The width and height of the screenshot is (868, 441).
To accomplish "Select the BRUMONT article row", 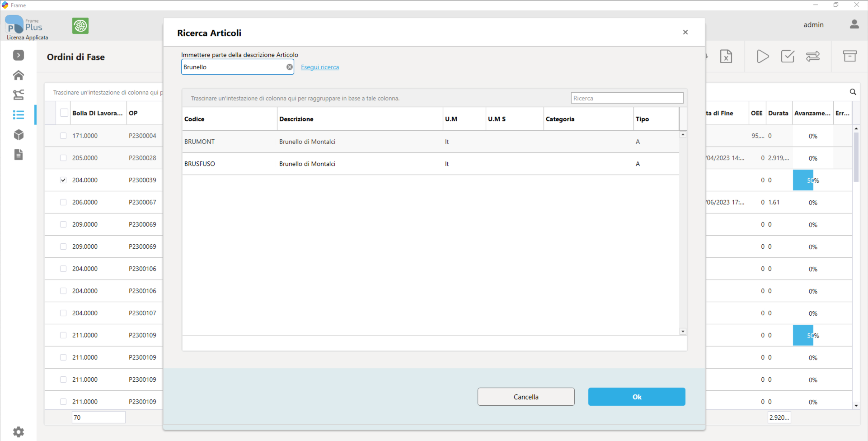I will coord(431,142).
